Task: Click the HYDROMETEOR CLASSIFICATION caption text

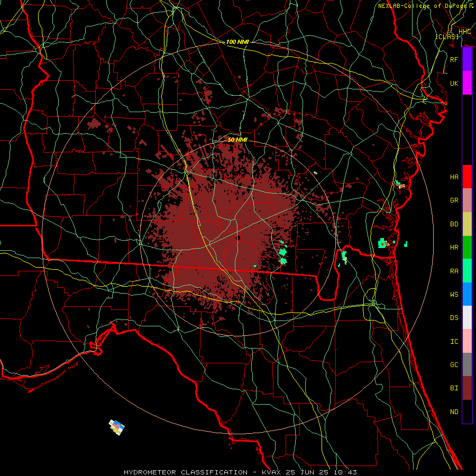Action: (x=186, y=472)
